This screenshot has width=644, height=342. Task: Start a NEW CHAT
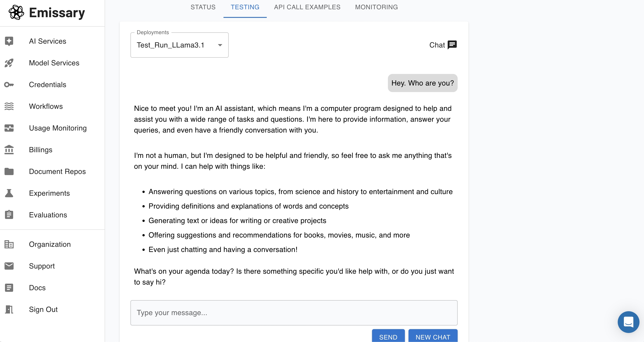point(433,336)
